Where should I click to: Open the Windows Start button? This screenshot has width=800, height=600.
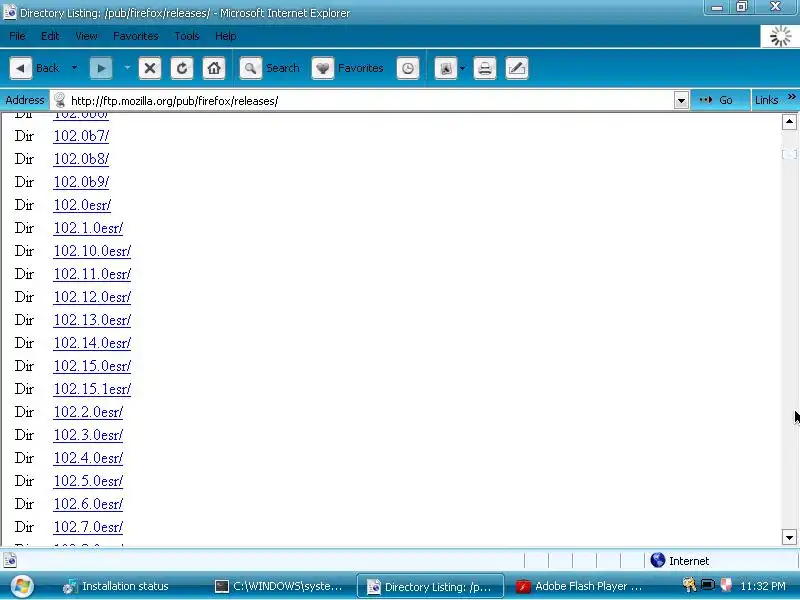point(21,586)
